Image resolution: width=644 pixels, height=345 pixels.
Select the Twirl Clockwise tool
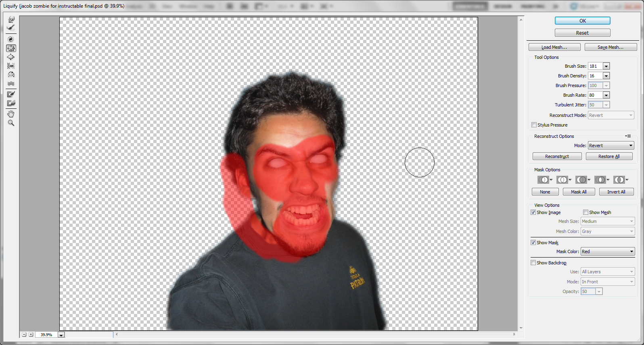click(x=11, y=39)
